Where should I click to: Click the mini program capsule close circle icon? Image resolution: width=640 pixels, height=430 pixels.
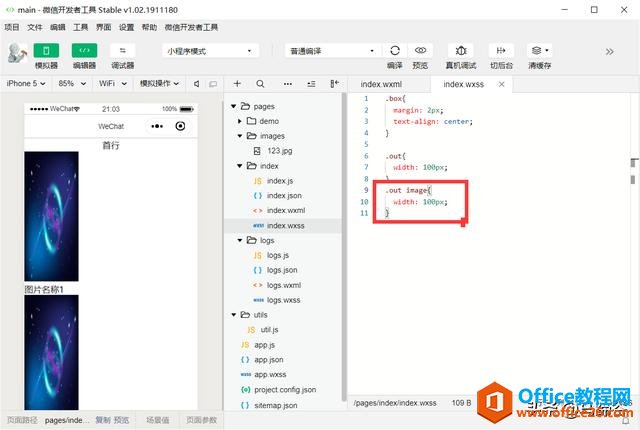click(180, 126)
